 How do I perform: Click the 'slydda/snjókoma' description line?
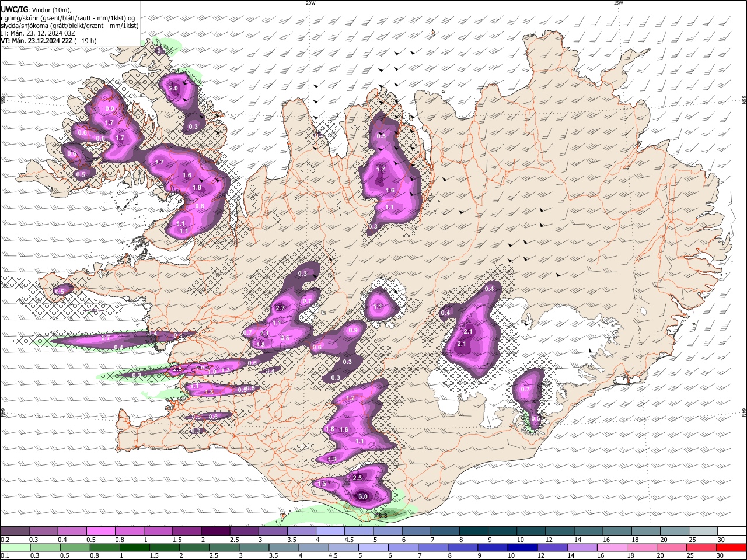[69, 26]
